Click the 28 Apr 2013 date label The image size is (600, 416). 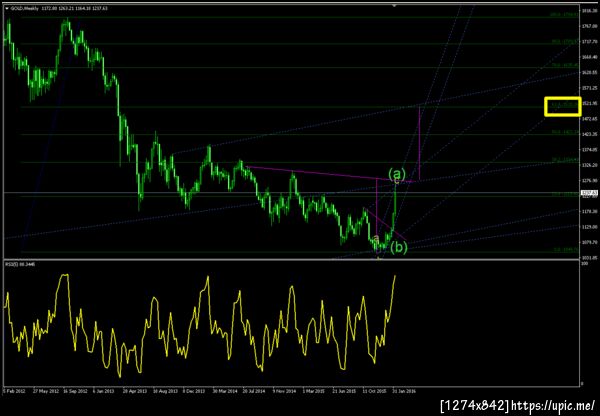click(135, 392)
